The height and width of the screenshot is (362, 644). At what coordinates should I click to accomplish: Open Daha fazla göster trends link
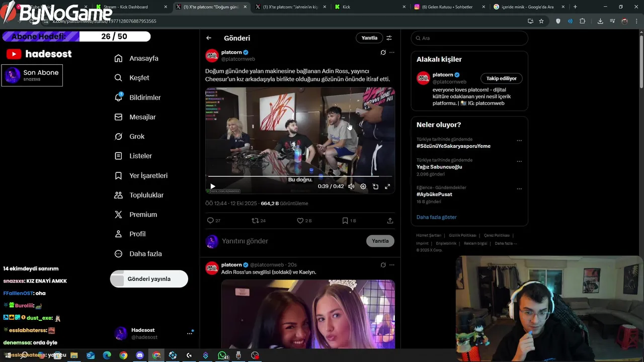click(437, 217)
